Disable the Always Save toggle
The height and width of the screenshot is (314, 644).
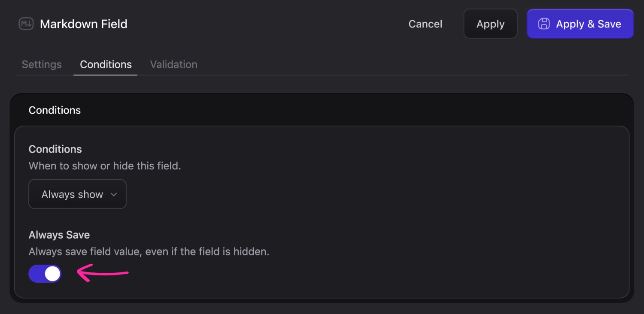coord(45,274)
